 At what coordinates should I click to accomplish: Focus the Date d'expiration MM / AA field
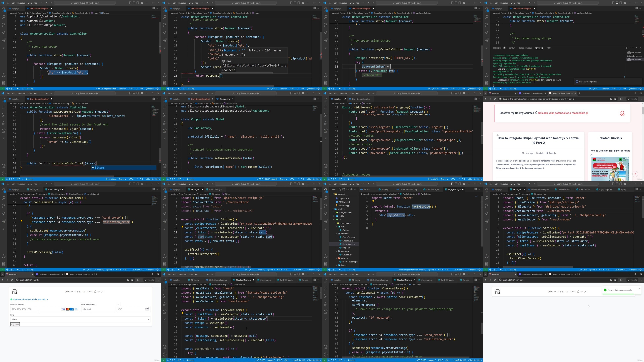coord(98,309)
